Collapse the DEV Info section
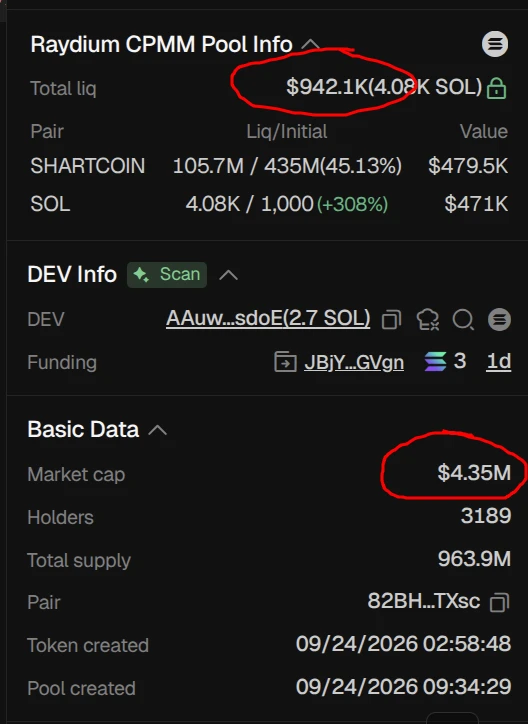 point(228,275)
